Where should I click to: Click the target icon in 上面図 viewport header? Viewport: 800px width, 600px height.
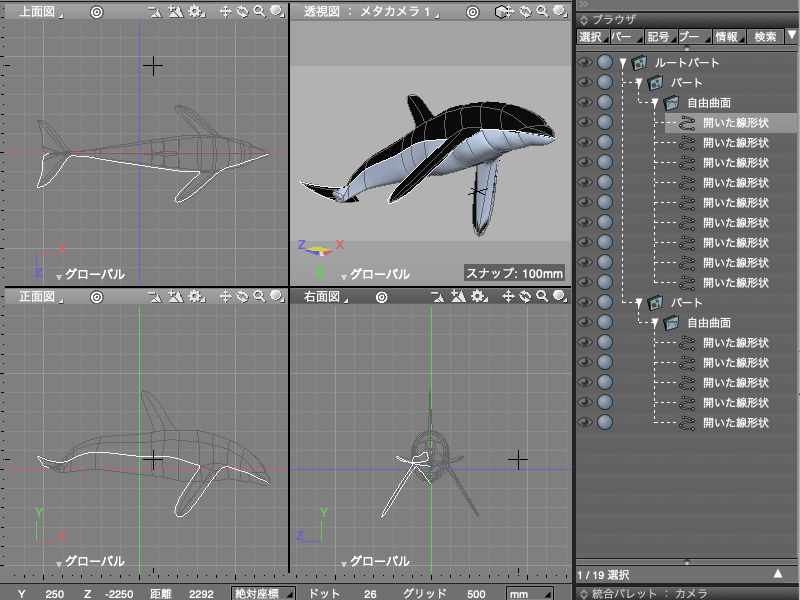[x=96, y=13]
